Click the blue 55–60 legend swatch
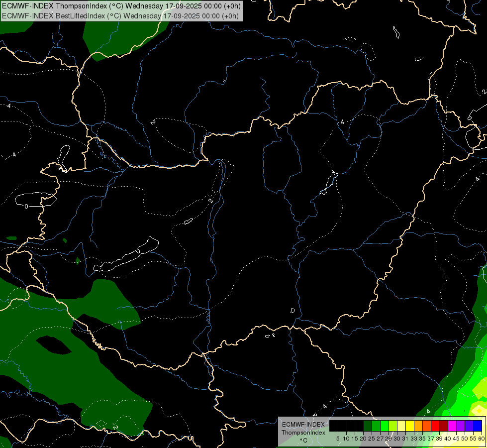The image size is (487, 448). 478,426
